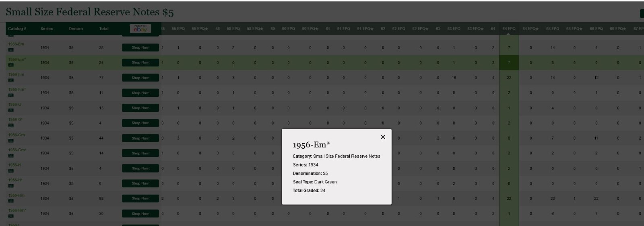The height and width of the screenshot is (226, 644).
Task: Close the 1956-Em* details popup
Action: (x=383, y=137)
